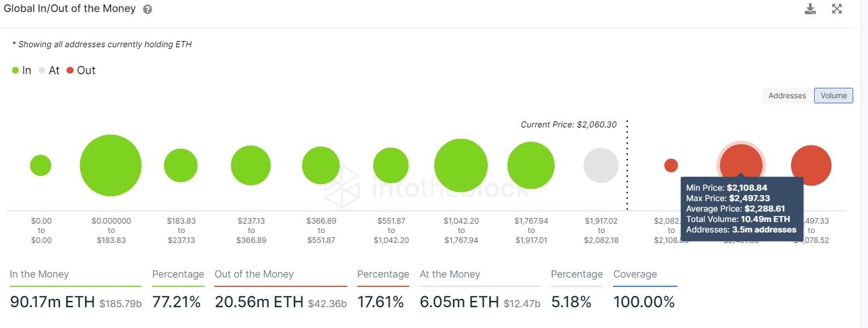Click the At the Money header
Screen dimensions: 868x328
(x=450, y=274)
